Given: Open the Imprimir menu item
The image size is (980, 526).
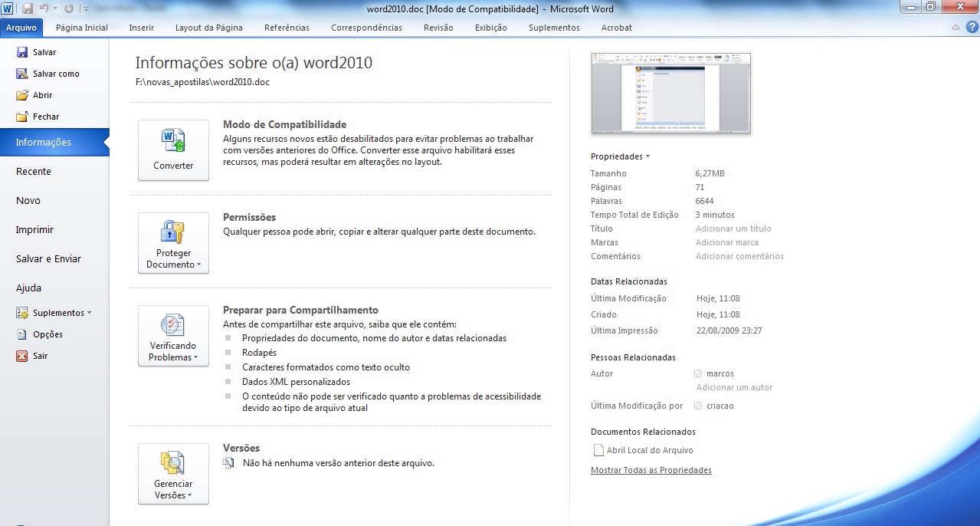Looking at the screenshot, I should (x=34, y=229).
